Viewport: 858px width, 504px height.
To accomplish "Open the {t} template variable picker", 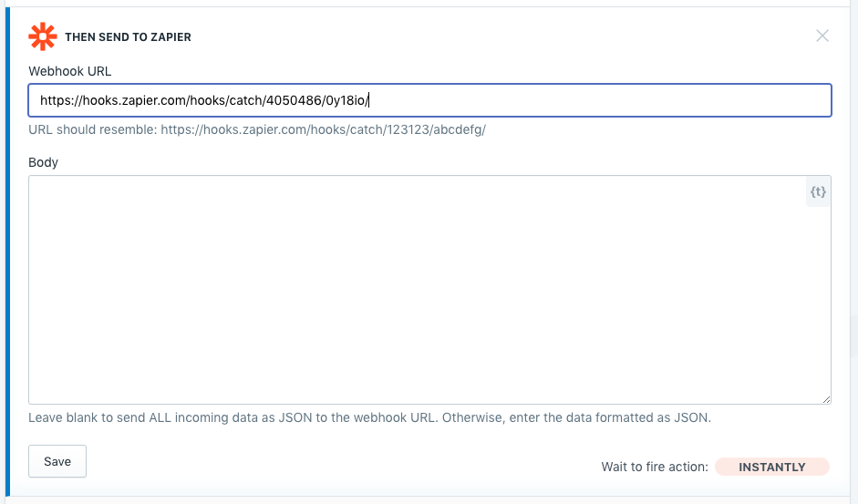I will point(818,191).
